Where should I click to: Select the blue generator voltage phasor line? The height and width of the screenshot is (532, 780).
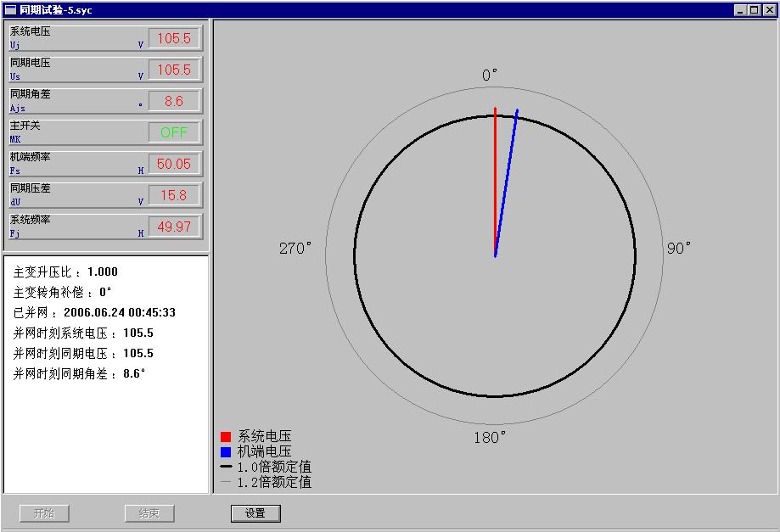point(507,180)
